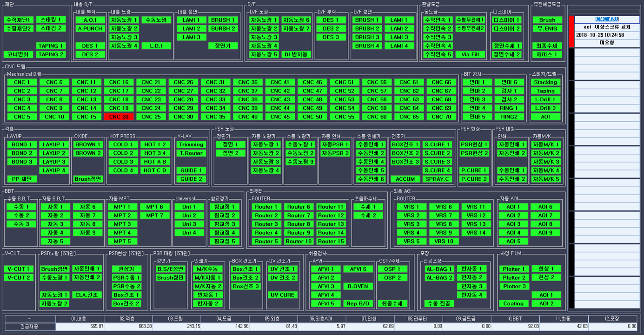
Task: Open the PP 재단 machine
Action: point(22,179)
